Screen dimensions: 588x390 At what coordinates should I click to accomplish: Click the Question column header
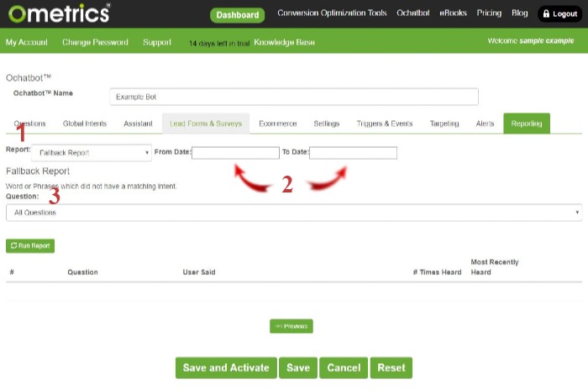click(x=82, y=272)
